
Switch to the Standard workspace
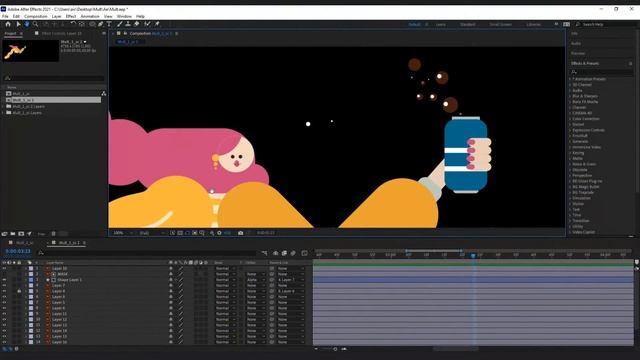pyautogui.click(x=467, y=24)
